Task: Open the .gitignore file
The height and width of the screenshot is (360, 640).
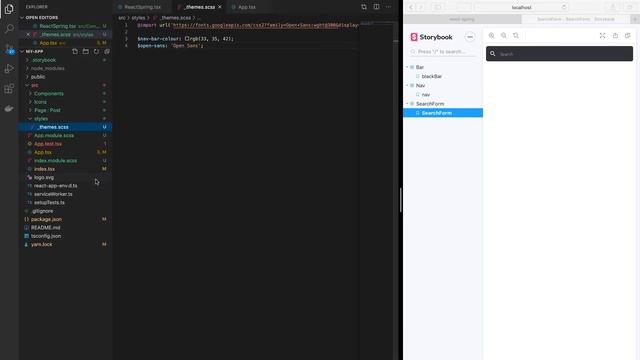Action: point(42,211)
